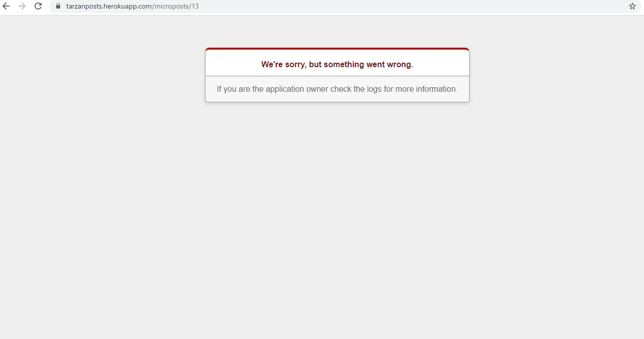Image resolution: width=644 pixels, height=339 pixels.
Task: Click the white header section of error dialog
Action: click(x=337, y=63)
